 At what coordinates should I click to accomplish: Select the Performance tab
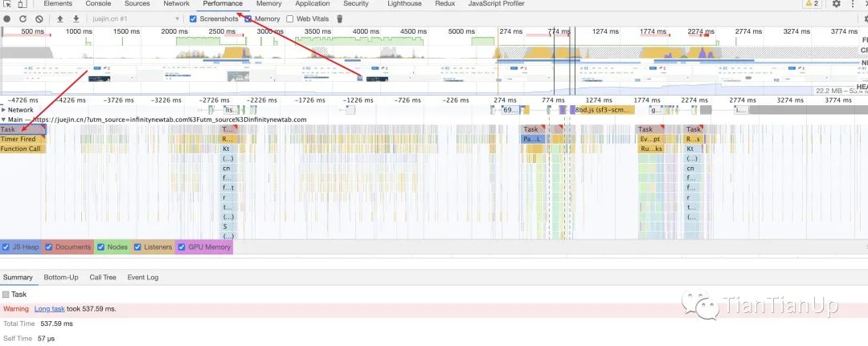(223, 3)
